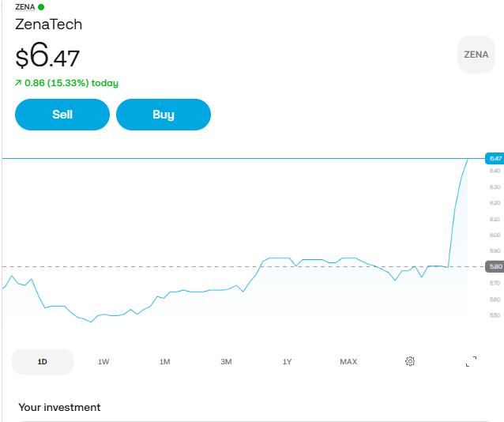View MAX price history range
The height and width of the screenshot is (422, 504).
tap(348, 361)
